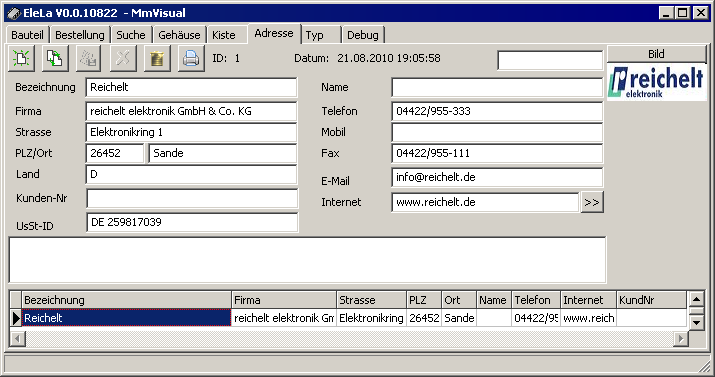Viewport: 715px width, 377px height.
Task: Click the empty Name input field
Action: [497, 88]
